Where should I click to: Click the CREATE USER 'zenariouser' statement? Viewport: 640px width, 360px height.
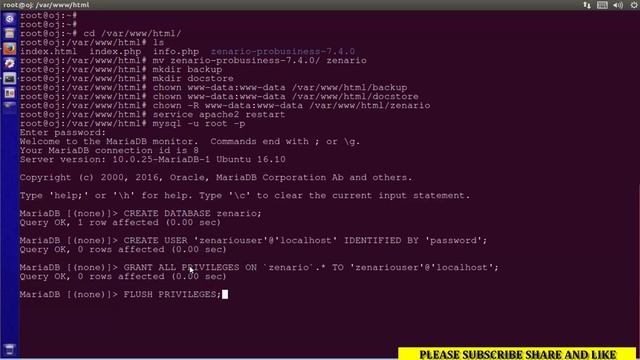pyautogui.click(x=305, y=240)
